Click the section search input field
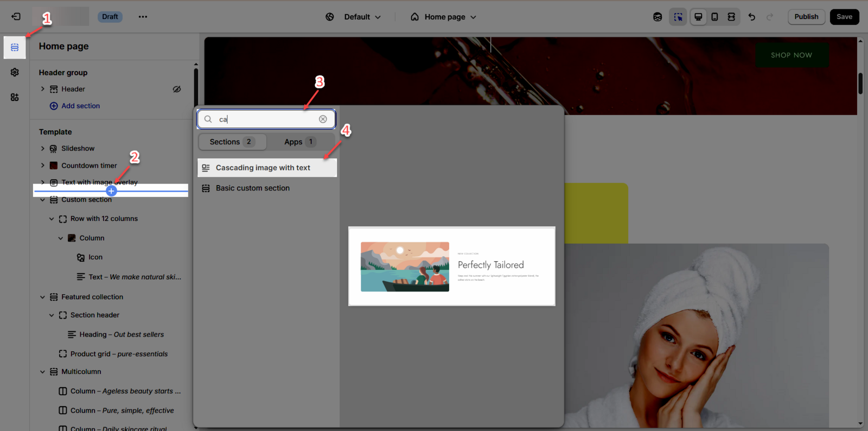 (266, 119)
